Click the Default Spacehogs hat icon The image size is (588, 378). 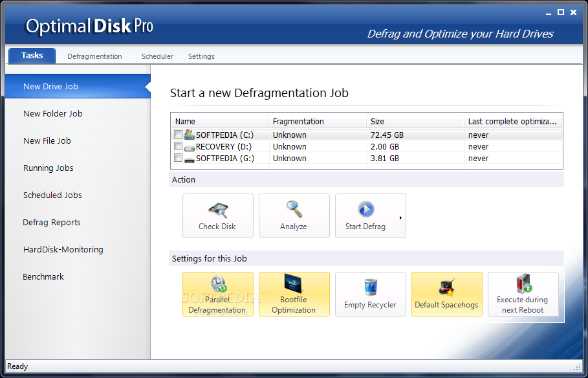[446, 287]
